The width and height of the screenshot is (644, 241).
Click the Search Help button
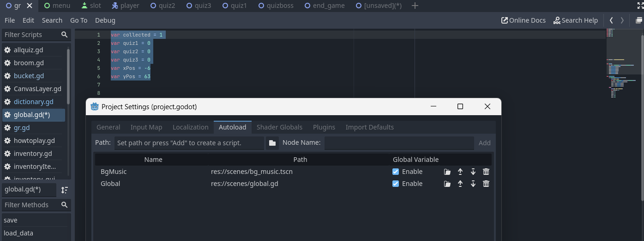coord(576,20)
